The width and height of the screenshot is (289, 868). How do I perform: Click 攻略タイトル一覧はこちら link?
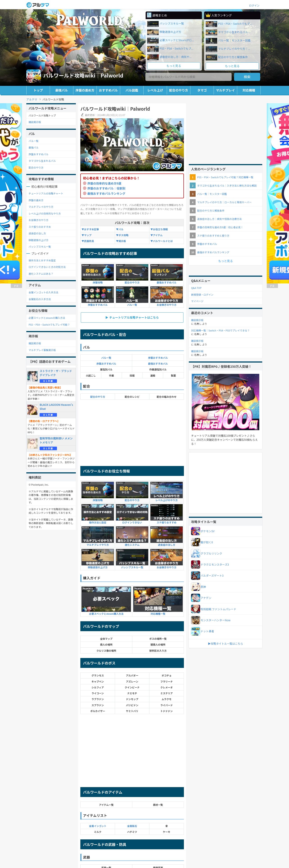(x=225, y=644)
